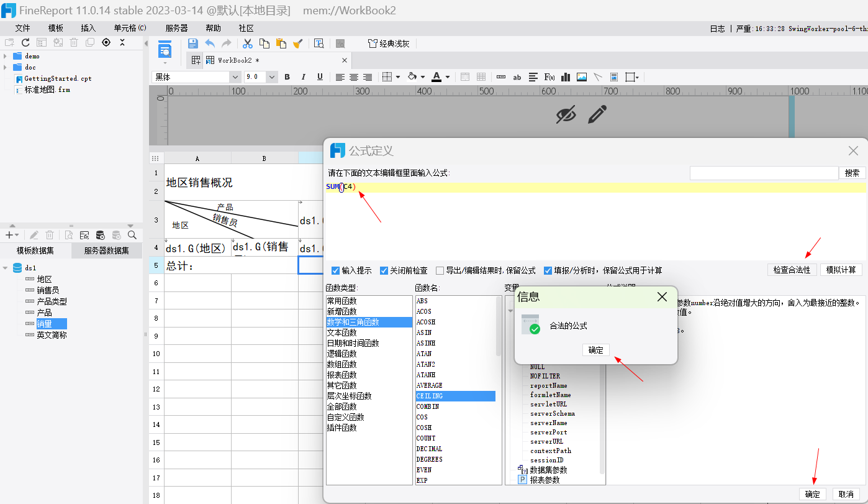The width and height of the screenshot is (868, 504).
Task: Expand the demo folder
Action: coord(5,56)
